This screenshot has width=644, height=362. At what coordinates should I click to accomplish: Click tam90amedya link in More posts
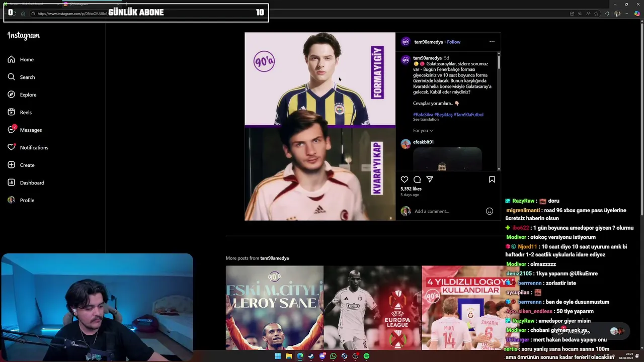click(275, 258)
